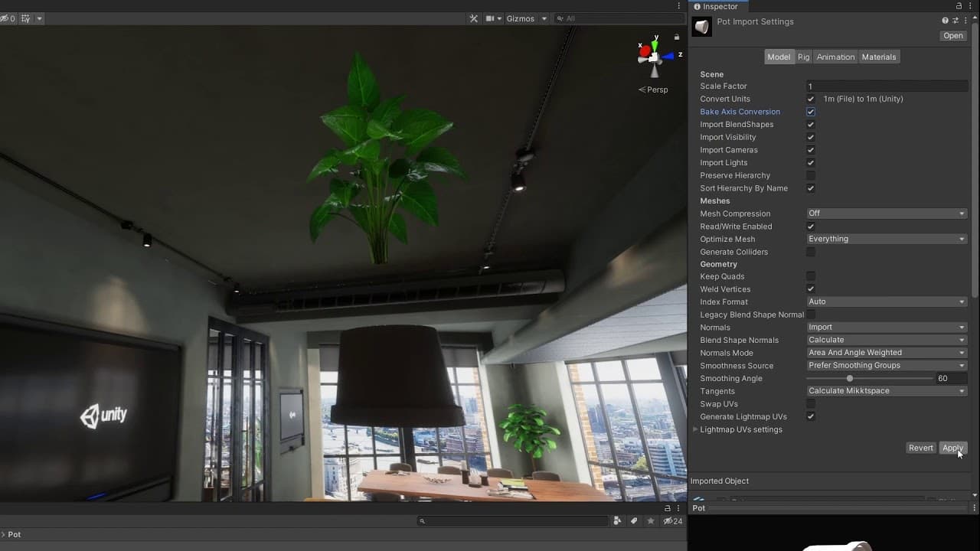Click the Revert button

point(921,448)
